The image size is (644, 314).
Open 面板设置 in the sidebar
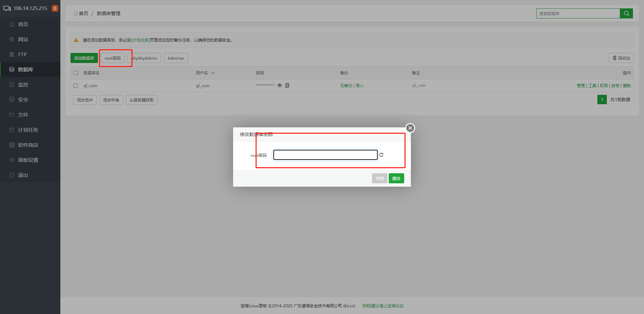point(30,160)
